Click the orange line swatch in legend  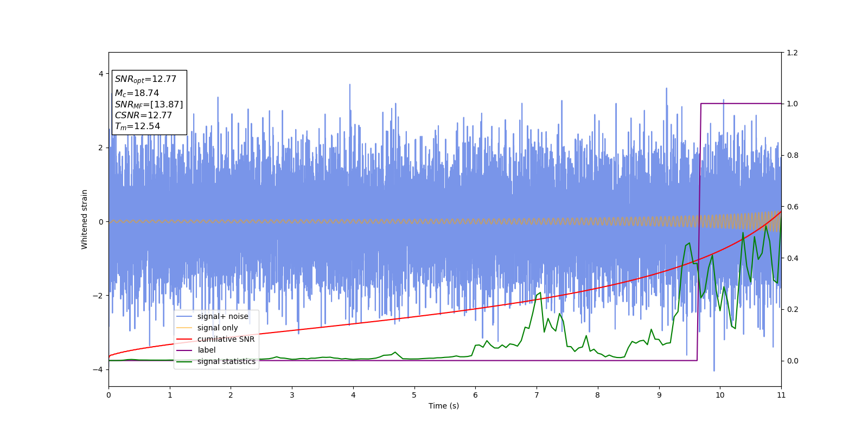185,328
